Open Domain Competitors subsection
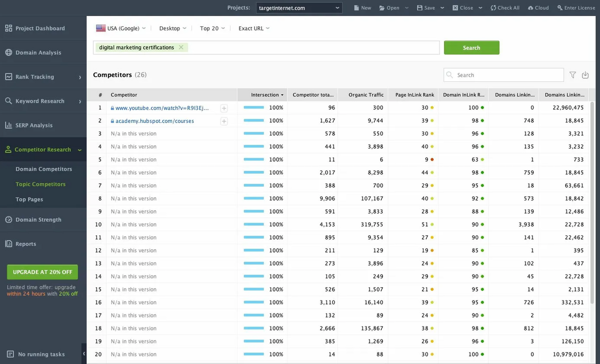The height and width of the screenshot is (364, 600). click(43, 169)
